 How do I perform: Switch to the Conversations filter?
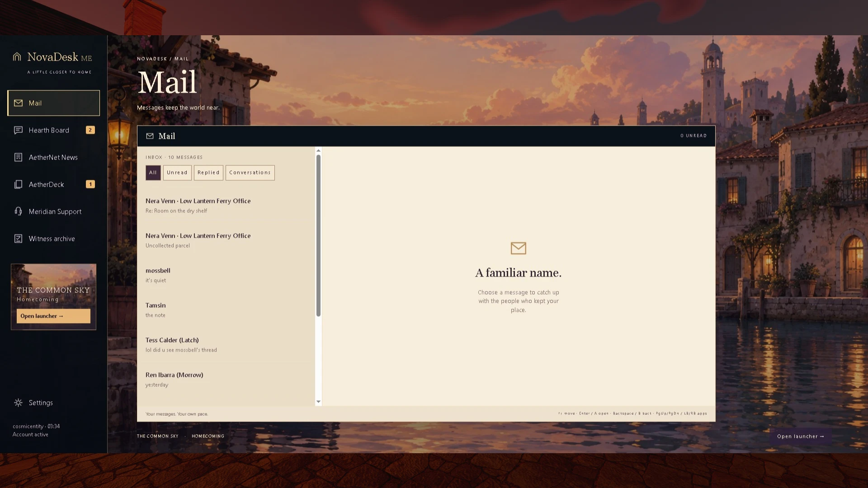tap(250, 173)
